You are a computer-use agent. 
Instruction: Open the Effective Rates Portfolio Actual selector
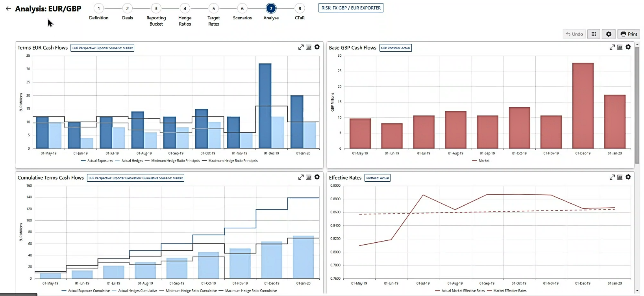pos(377,178)
